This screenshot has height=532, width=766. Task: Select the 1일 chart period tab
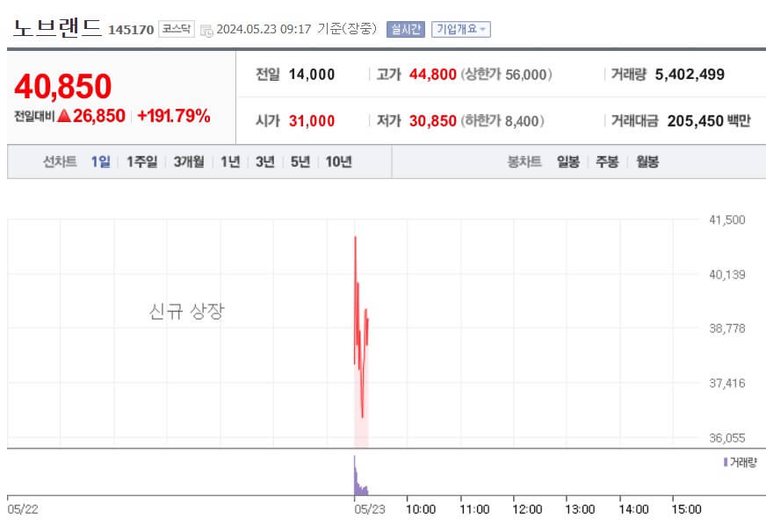(x=98, y=162)
